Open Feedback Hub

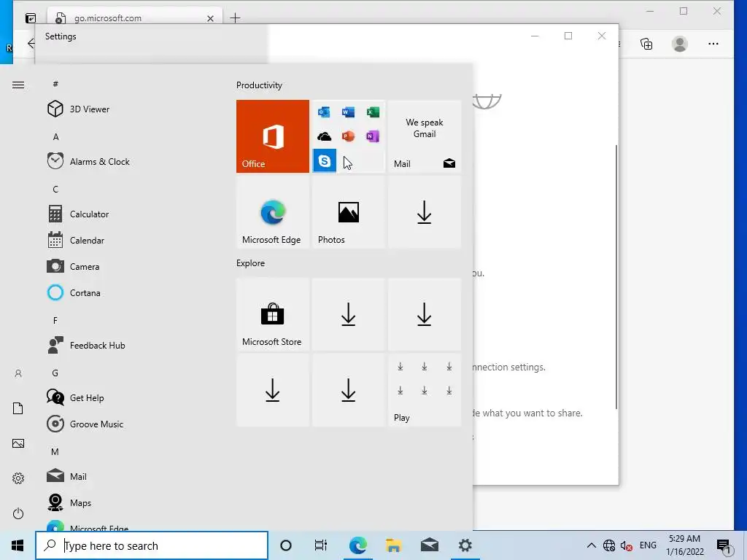(130, 345)
